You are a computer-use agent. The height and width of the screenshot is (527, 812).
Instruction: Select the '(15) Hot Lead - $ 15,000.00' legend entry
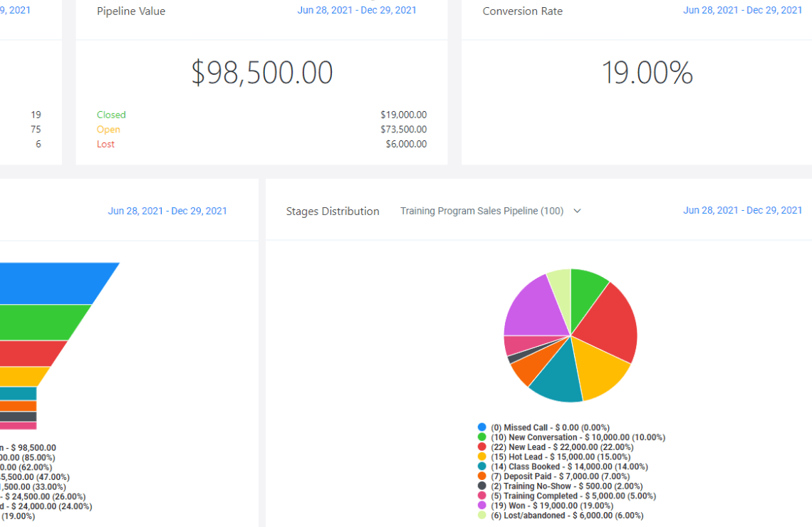pyautogui.click(x=561, y=457)
